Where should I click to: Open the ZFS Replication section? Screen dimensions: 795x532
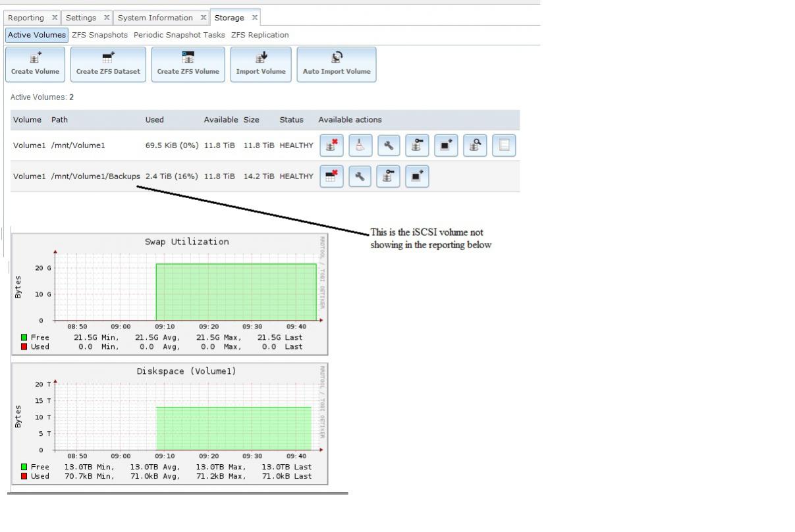click(x=260, y=35)
